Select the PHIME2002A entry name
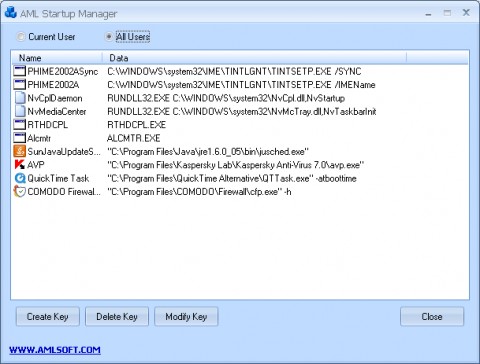Screen dimensions: 480x364 [53, 85]
